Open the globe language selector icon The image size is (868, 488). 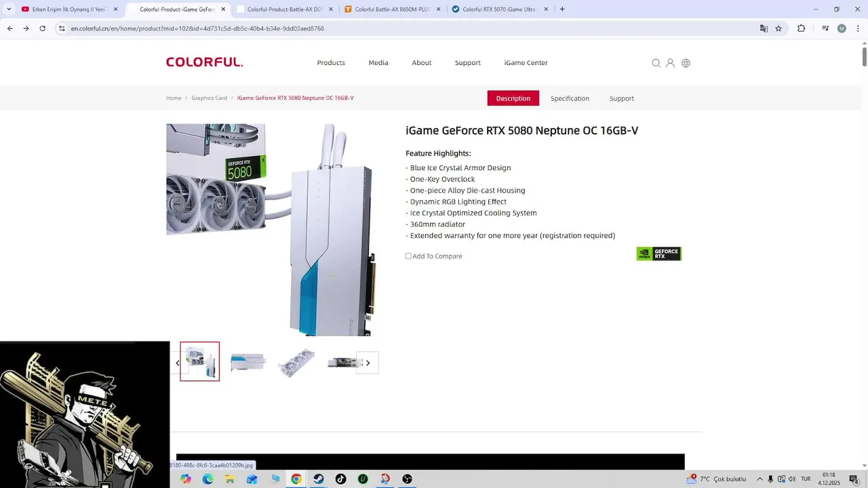coord(686,63)
